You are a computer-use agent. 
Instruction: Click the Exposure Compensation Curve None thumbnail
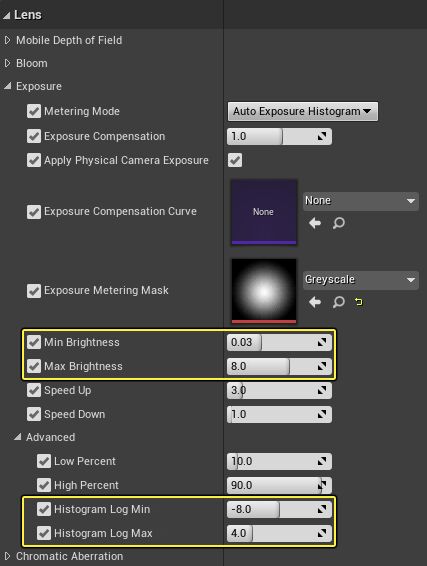[264, 212]
